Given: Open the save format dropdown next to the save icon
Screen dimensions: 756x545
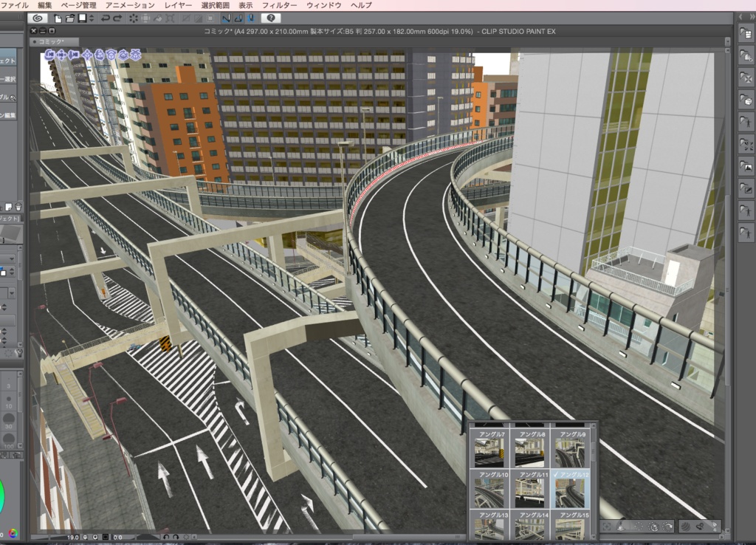Looking at the screenshot, I should 91,18.
